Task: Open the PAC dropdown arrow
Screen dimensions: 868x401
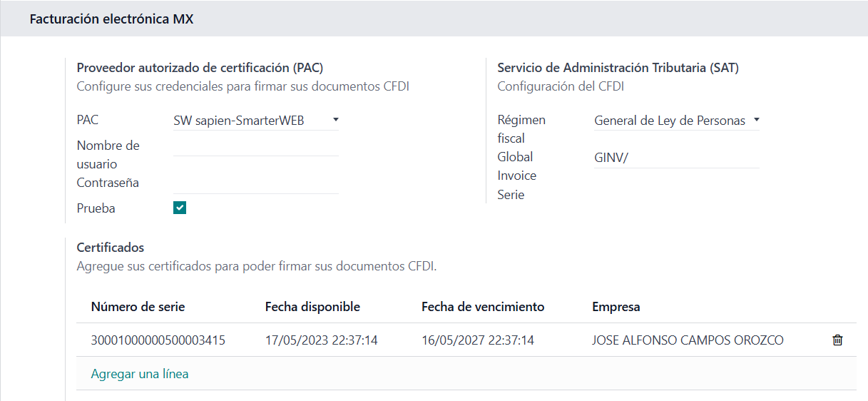Action: [x=336, y=120]
